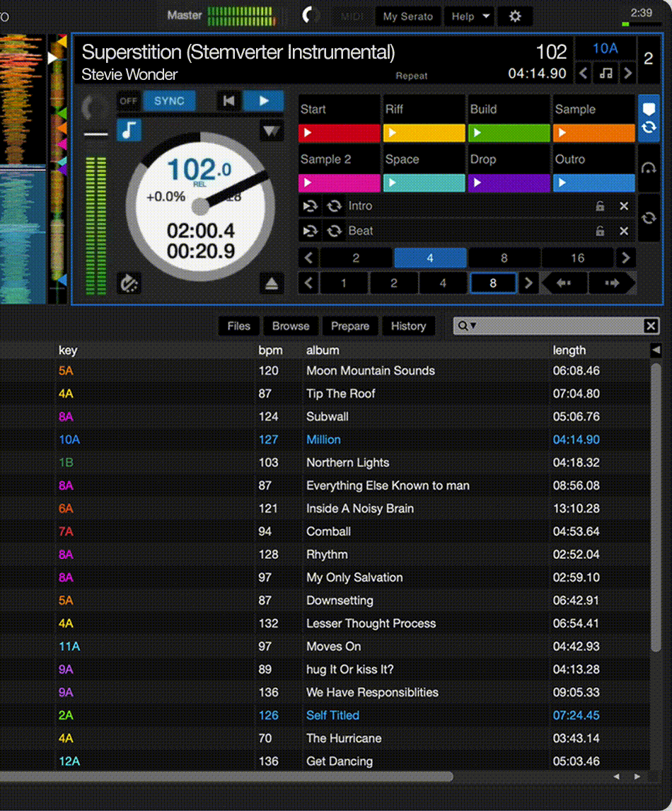This screenshot has width=672, height=811.
Task: Enable keylock with the music note icon
Action: point(129,131)
